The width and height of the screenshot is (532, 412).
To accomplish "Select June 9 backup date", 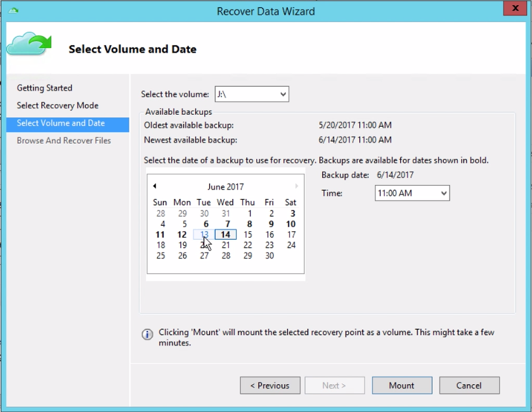I will point(271,224).
